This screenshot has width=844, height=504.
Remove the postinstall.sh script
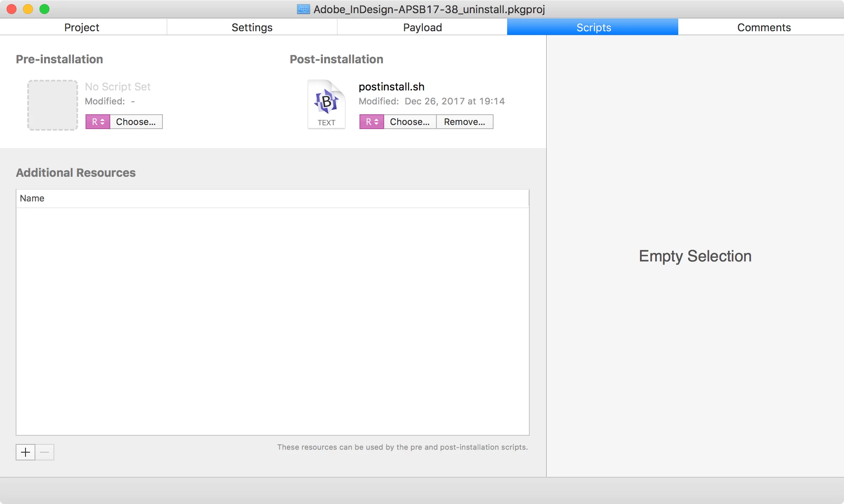click(x=464, y=122)
